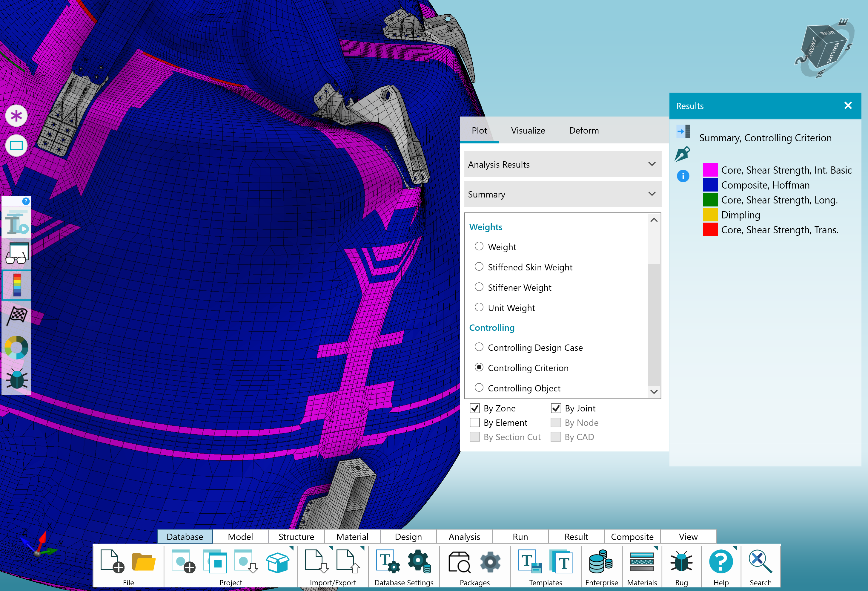Open the Model ribbon tab
Screen dimensions: 868x591
(x=241, y=536)
